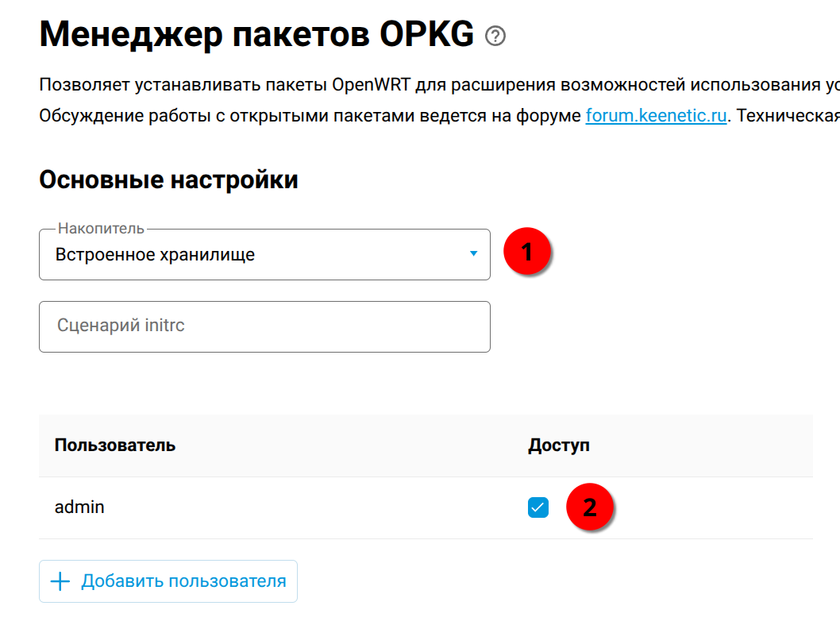Expand the storage dropdown arrow
Viewport: 840px width, 625px height.
[473, 254]
